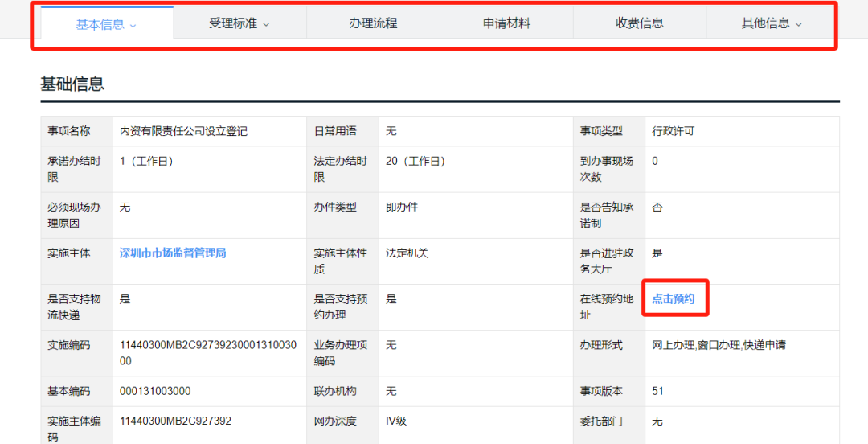Screen dimensions: 868x444
Task: Open the 深圳市市场监督管理局 link
Action: pos(173,253)
